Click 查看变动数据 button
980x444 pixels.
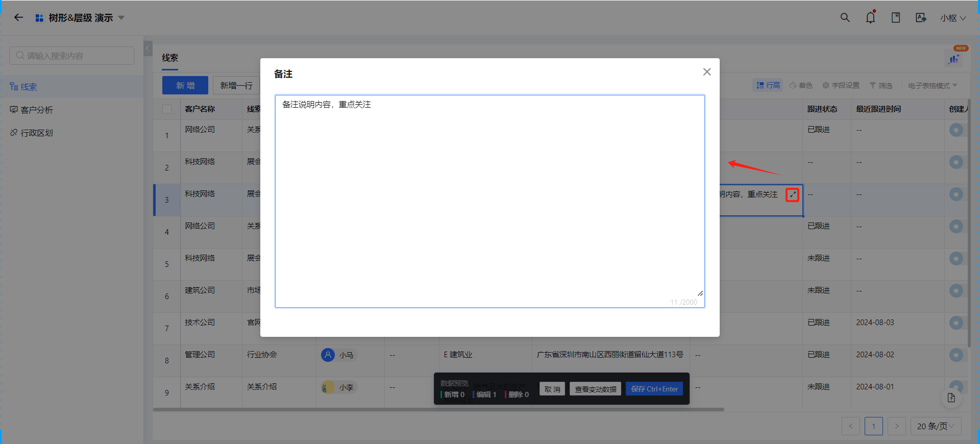(x=595, y=389)
